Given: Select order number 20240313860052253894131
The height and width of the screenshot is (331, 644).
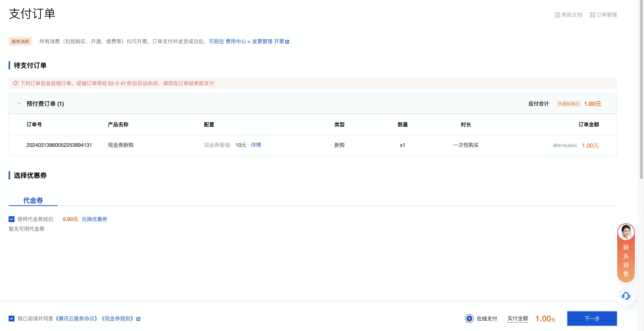Looking at the screenshot, I should point(59,145).
